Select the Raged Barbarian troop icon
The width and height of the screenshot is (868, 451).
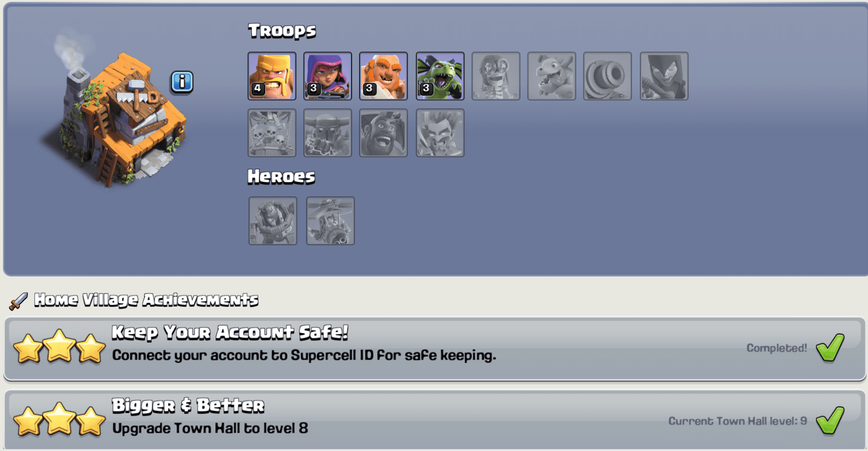tap(272, 76)
